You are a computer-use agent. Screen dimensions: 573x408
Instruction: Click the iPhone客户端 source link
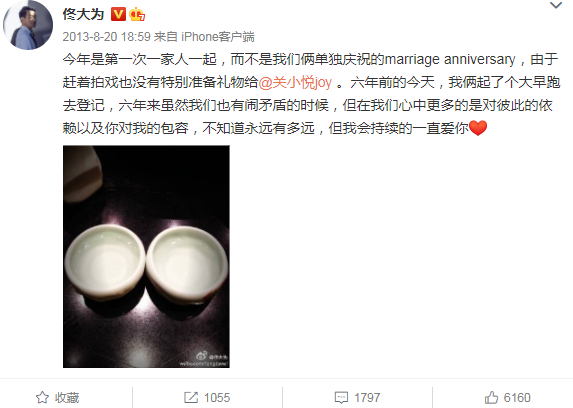217,37
